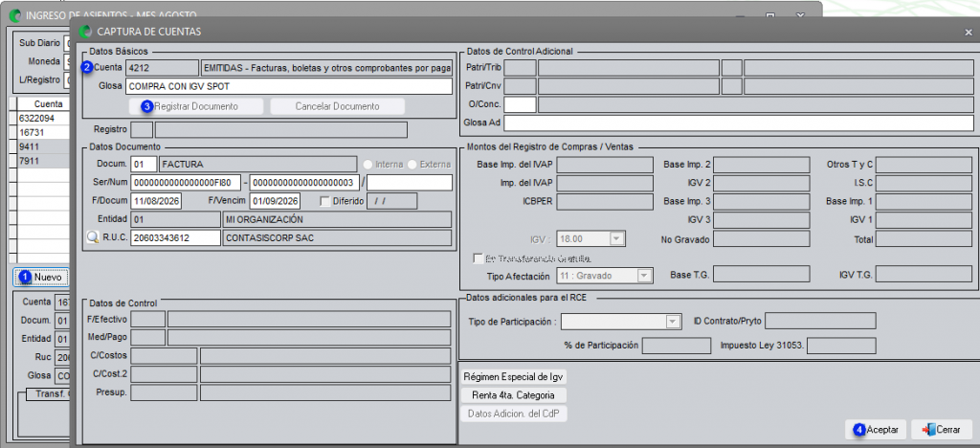Viewport: 980px width, 448px height.
Task: Click the Aceptar button
Action: pos(877,430)
